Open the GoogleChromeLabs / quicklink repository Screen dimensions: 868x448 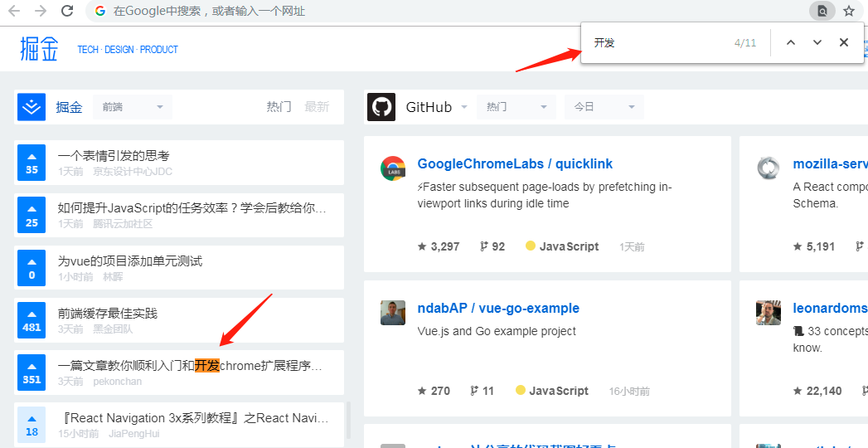(515, 163)
